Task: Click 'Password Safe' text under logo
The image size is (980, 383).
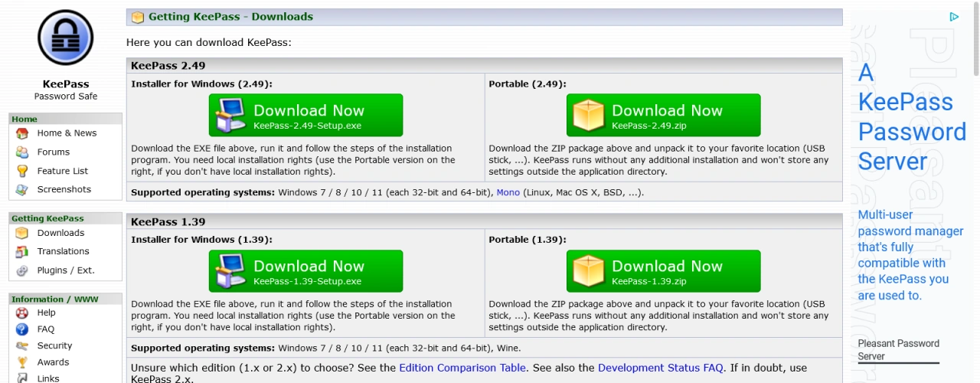Action: pos(66,97)
